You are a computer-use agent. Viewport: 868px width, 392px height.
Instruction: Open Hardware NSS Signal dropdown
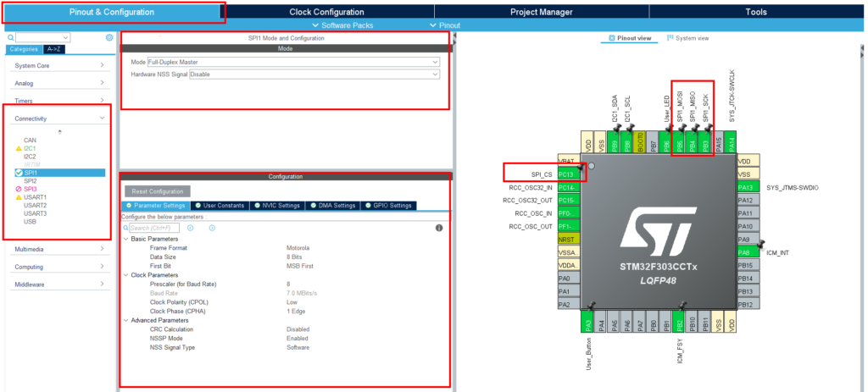click(x=314, y=74)
